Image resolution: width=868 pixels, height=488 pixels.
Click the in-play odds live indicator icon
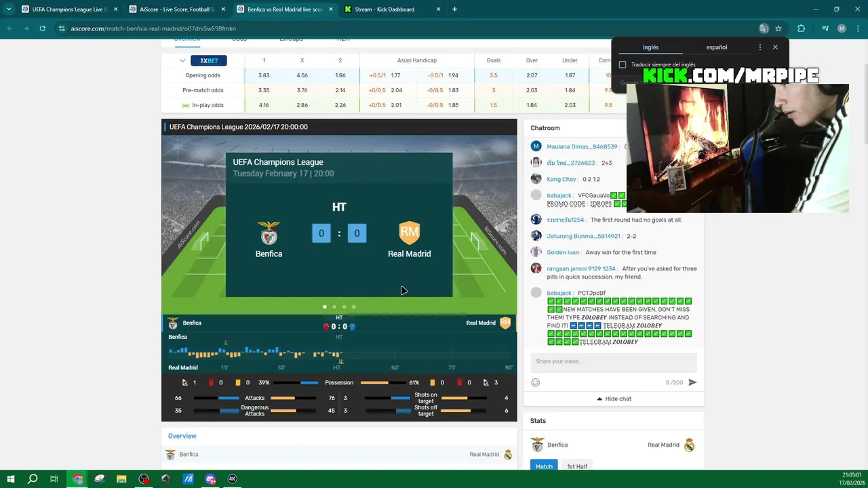(x=186, y=105)
